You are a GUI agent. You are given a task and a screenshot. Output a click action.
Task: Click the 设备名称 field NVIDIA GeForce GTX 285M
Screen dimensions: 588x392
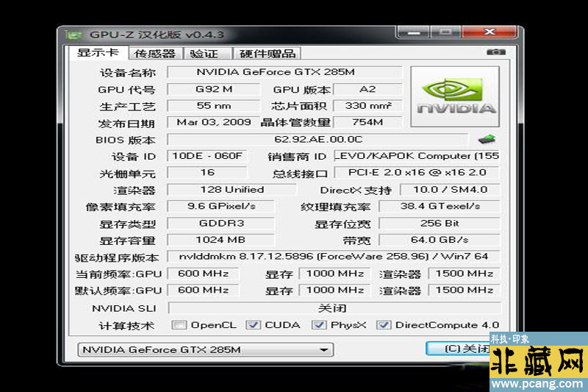tap(284, 72)
